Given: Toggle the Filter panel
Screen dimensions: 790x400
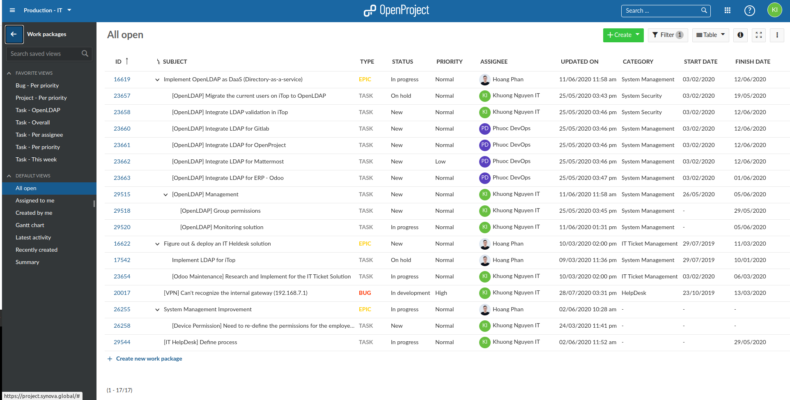Looking at the screenshot, I should coord(667,35).
